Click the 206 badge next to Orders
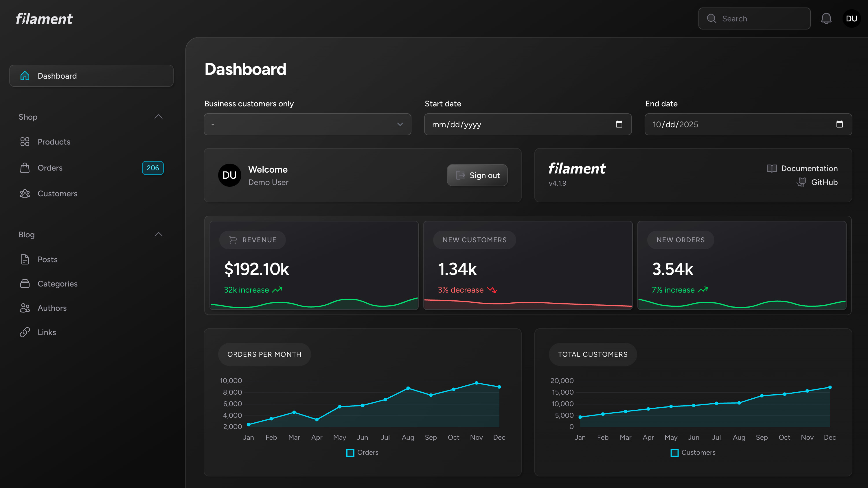The image size is (868, 488). point(153,167)
